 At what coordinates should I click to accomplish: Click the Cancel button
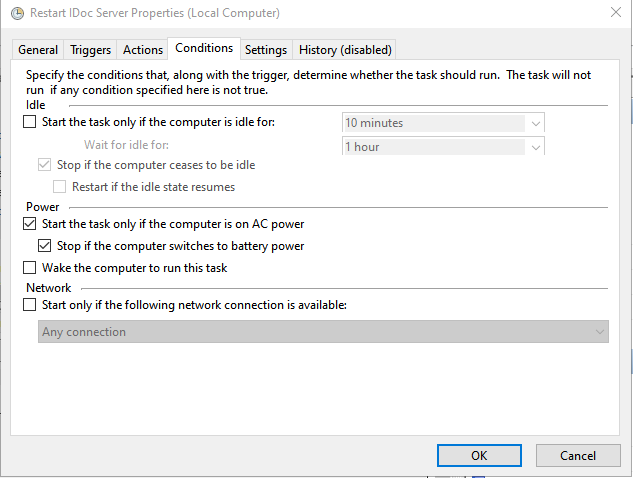[x=577, y=455]
